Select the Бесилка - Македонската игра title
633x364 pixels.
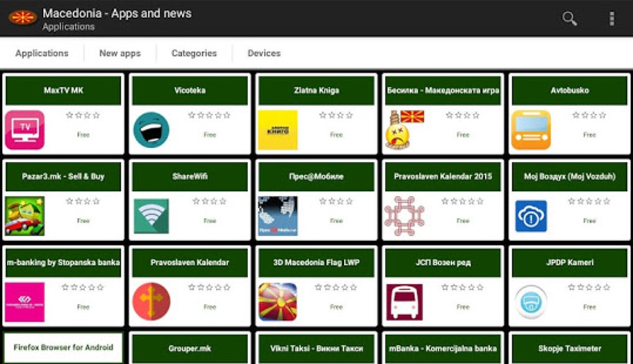pos(443,91)
